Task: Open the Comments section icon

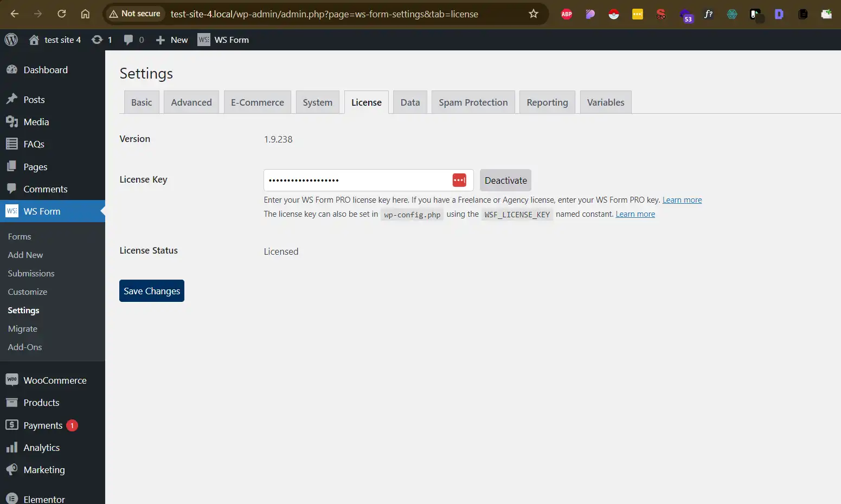Action: (12, 189)
